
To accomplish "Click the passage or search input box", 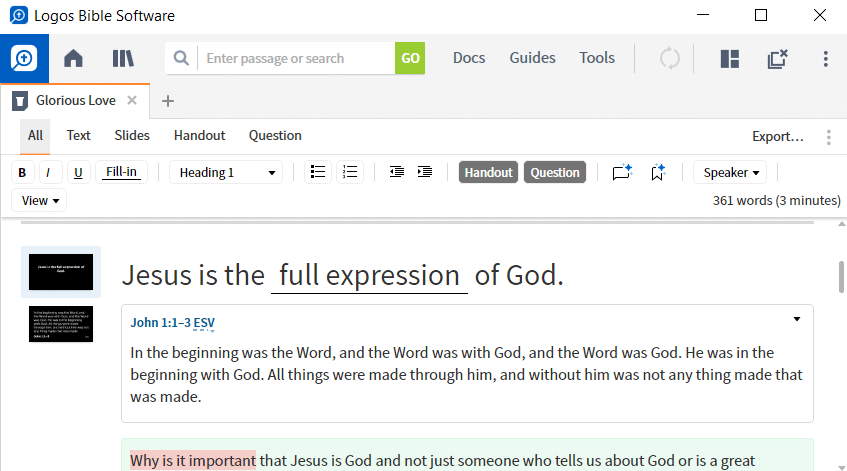I will click(297, 58).
